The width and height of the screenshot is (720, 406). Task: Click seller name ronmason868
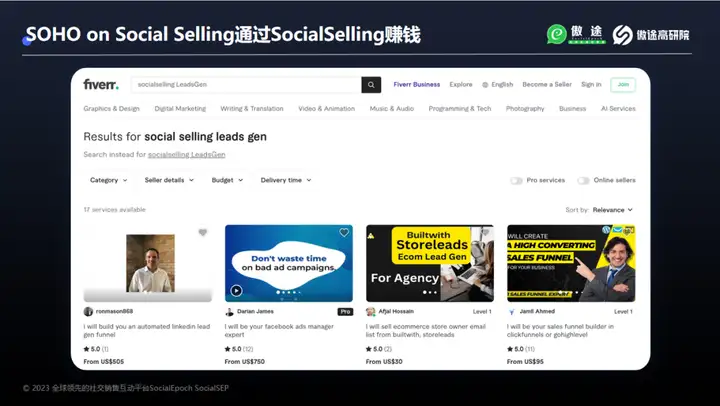click(114, 311)
